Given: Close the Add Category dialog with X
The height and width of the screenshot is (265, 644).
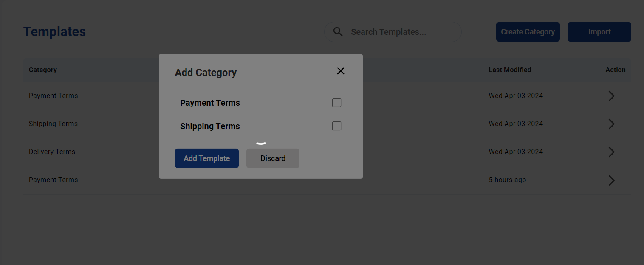Looking at the screenshot, I should point(340,71).
